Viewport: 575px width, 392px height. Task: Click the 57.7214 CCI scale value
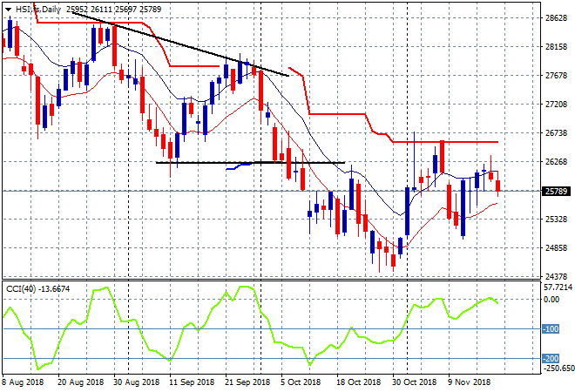[x=558, y=287]
